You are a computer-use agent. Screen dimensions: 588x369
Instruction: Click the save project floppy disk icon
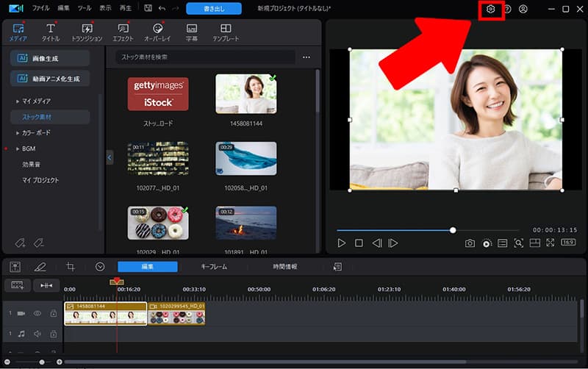148,9
